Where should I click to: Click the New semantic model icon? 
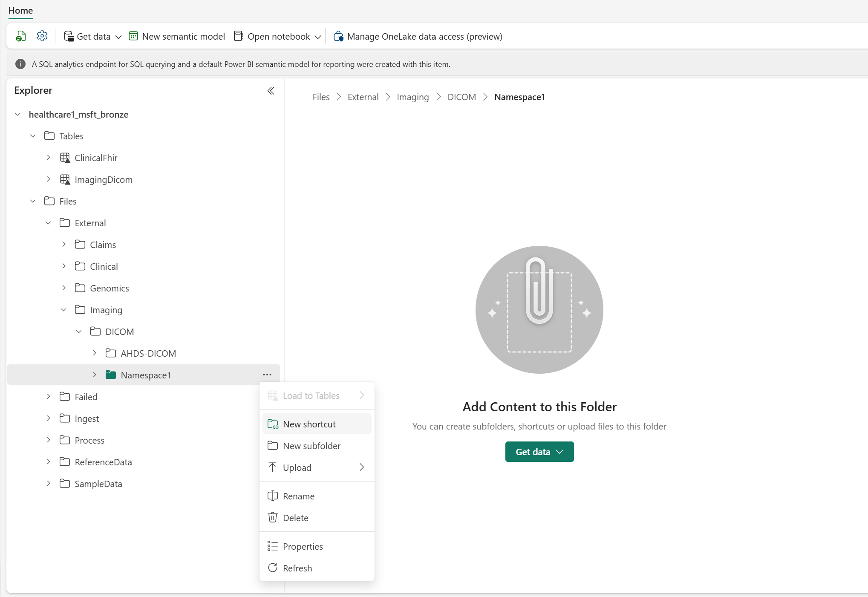pyautogui.click(x=133, y=36)
